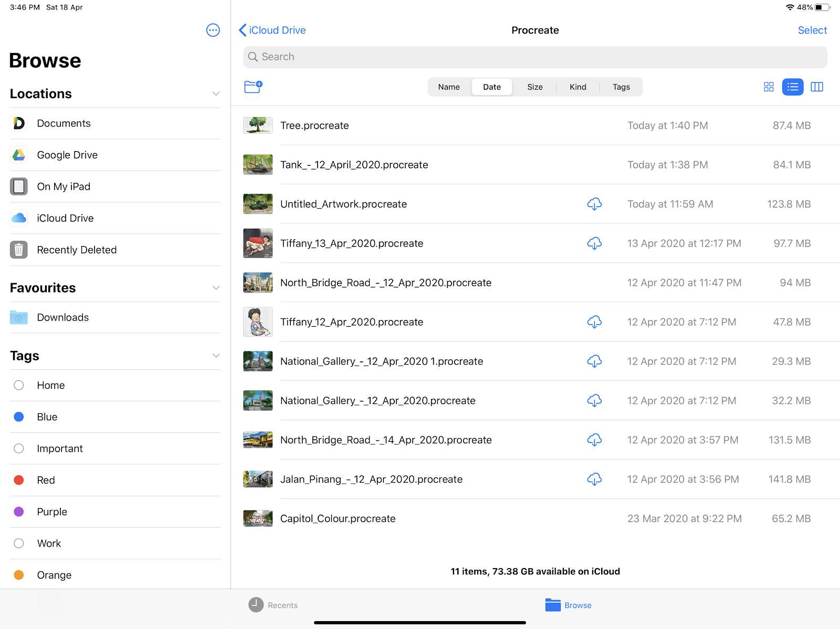Go back to iCloud Drive
Viewport: 840px width, 629px height.
tap(272, 30)
